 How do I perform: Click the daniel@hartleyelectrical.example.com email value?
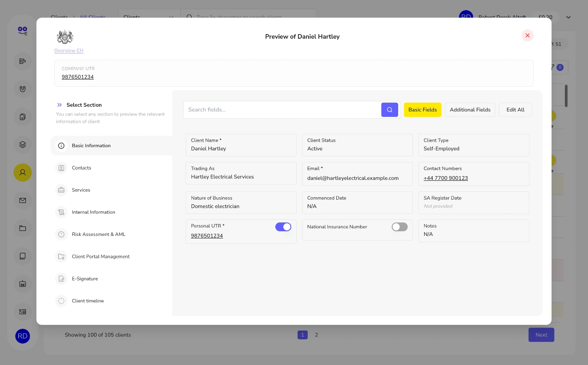[x=353, y=178]
